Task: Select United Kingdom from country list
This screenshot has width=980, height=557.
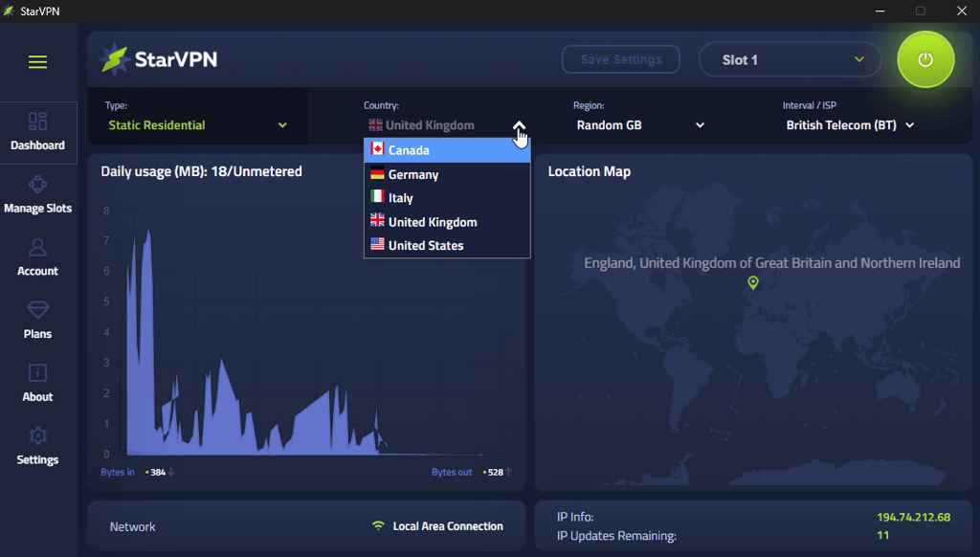Action: click(x=447, y=222)
